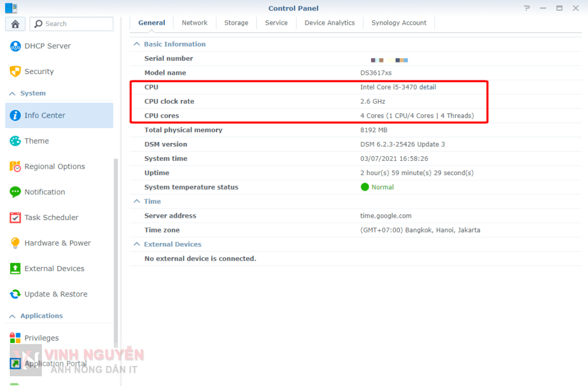This screenshot has height=386, width=588.
Task: Click the Help question mark button
Action: [x=527, y=8]
